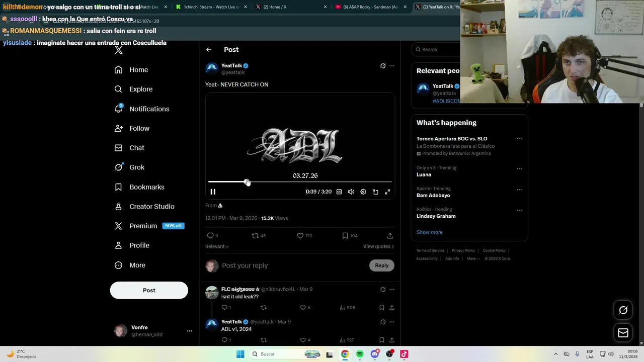The width and height of the screenshot is (644, 362).
Task: Open Terms of Service link
Action: pyautogui.click(x=430, y=250)
